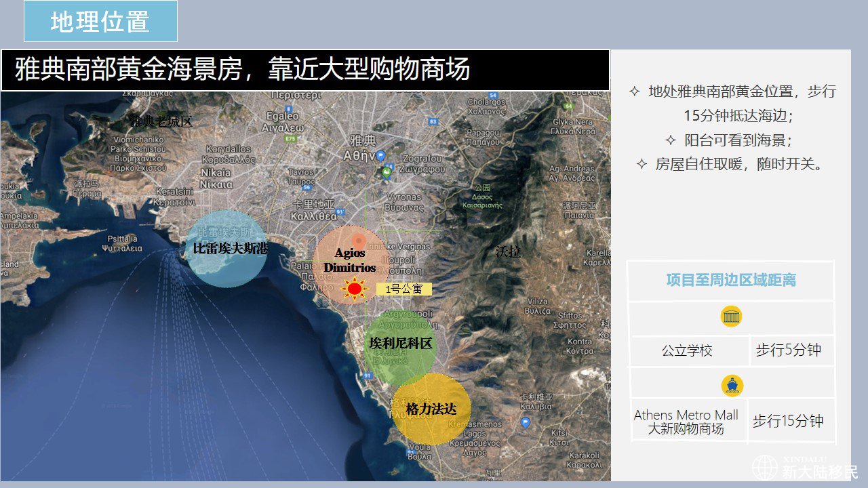This screenshot has width=868, height=488.
Task: Click the 新大陆移民 company name
Action: 820,471
